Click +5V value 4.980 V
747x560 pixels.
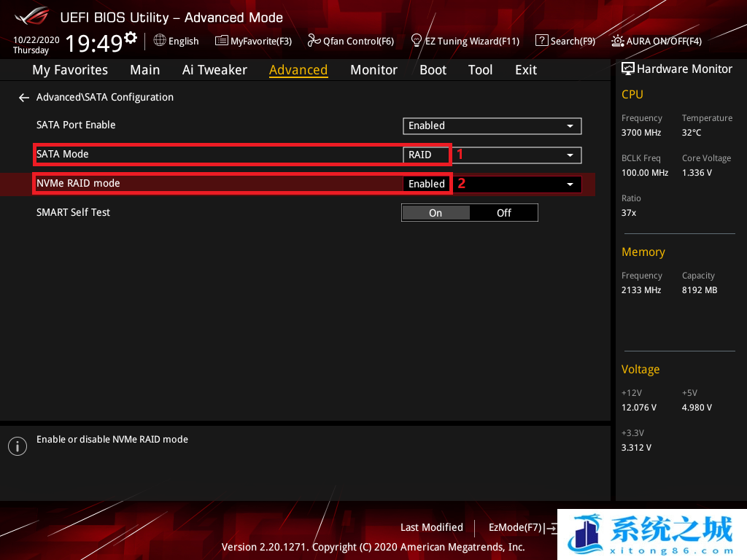pyautogui.click(x=697, y=408)
